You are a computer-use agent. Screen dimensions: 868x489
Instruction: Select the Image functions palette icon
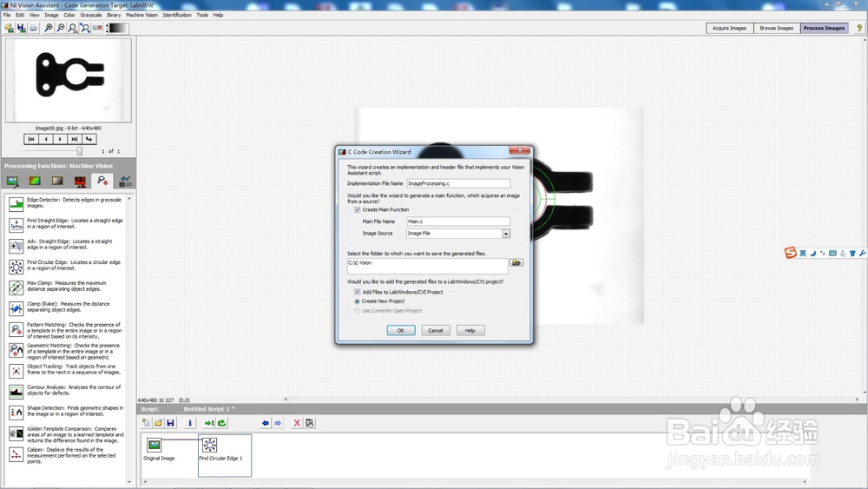(12, 181)
